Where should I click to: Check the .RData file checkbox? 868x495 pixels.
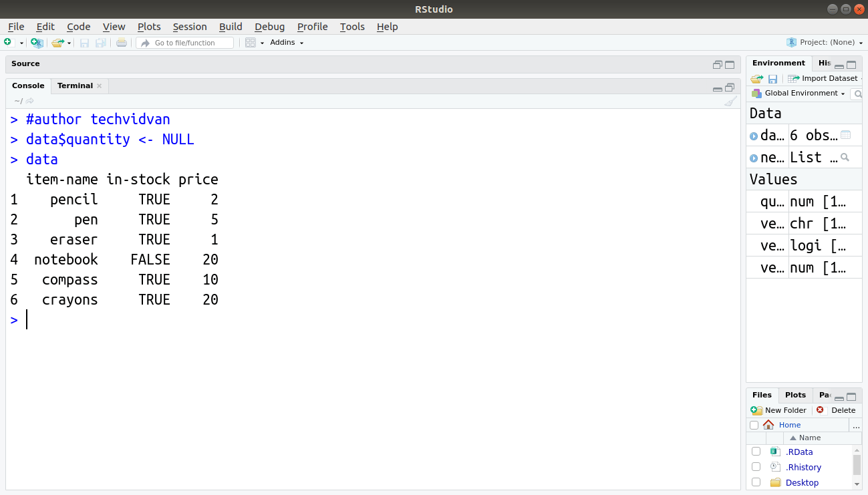756,452
